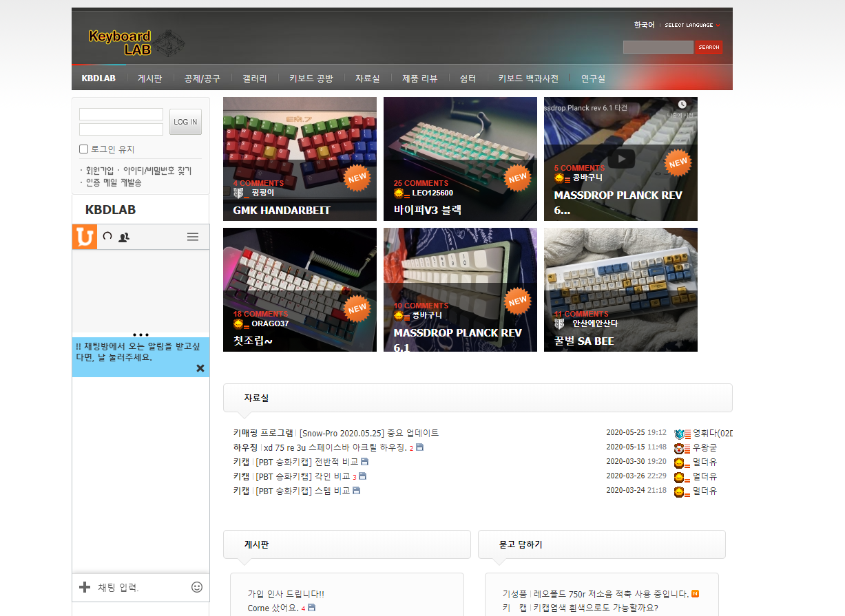Show chat participants via users icon
Image resolution: width=845 pixels, height=616 pixels.
pos(124,237)
